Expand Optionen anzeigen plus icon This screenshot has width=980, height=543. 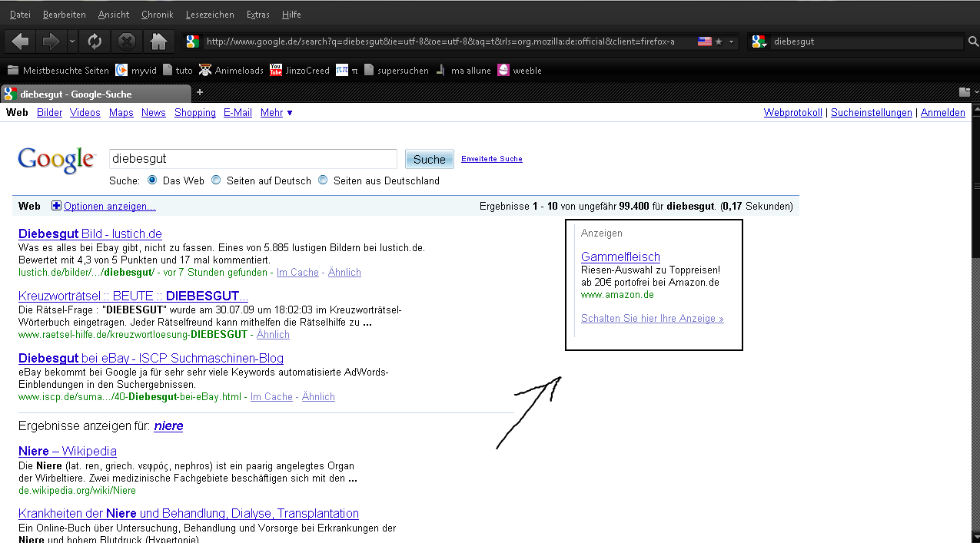[x=56, y=206]
